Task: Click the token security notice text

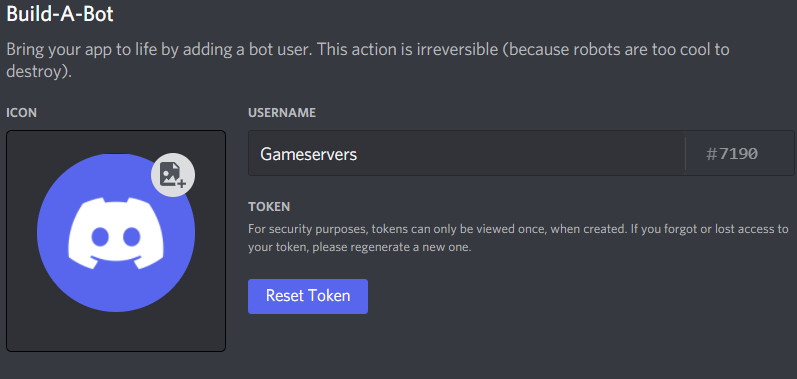Action: tap(518, 238)
